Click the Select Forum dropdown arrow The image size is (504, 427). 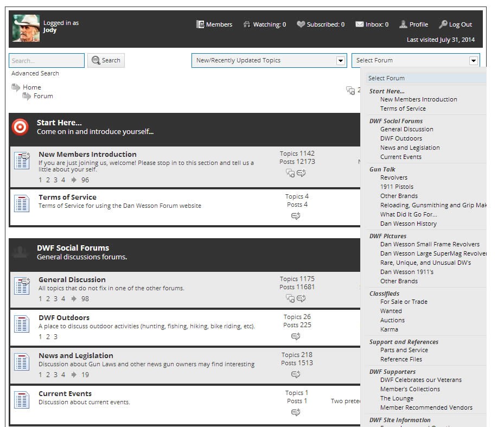(473, 60)
